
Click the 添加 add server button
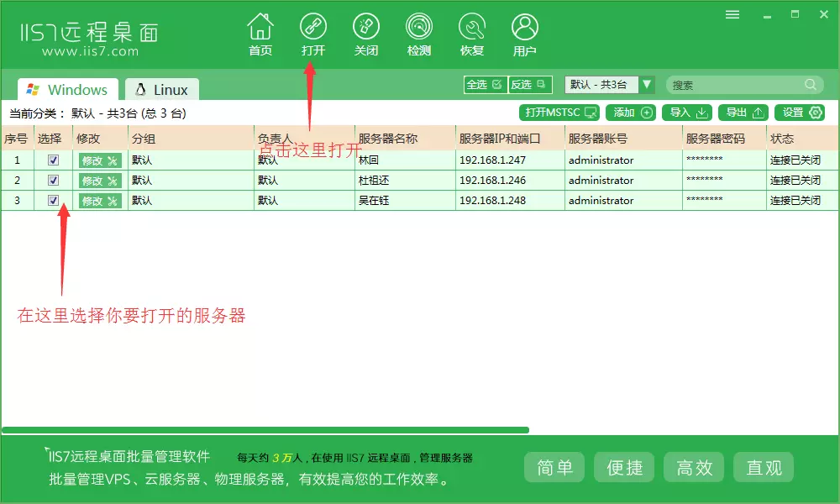[x=631, y=113]
